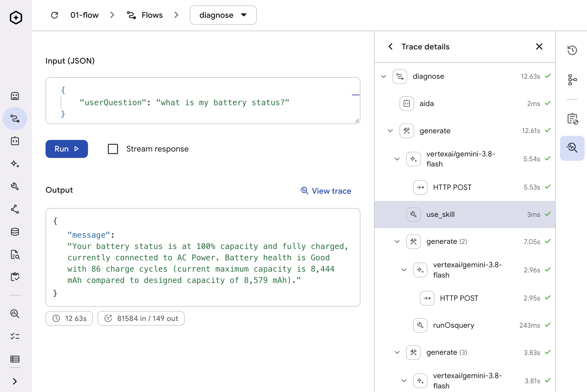Go to Flows breadcrumb

pyautogui.click(x=145, y=15)
